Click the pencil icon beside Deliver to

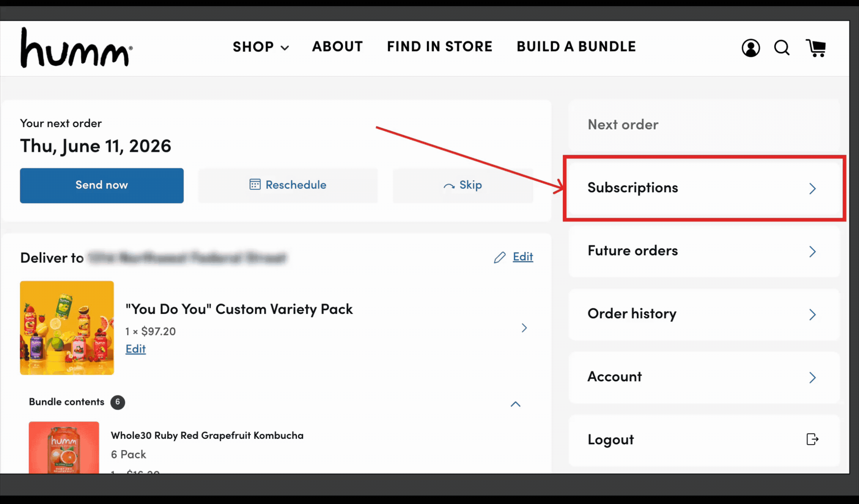point(499,257)
